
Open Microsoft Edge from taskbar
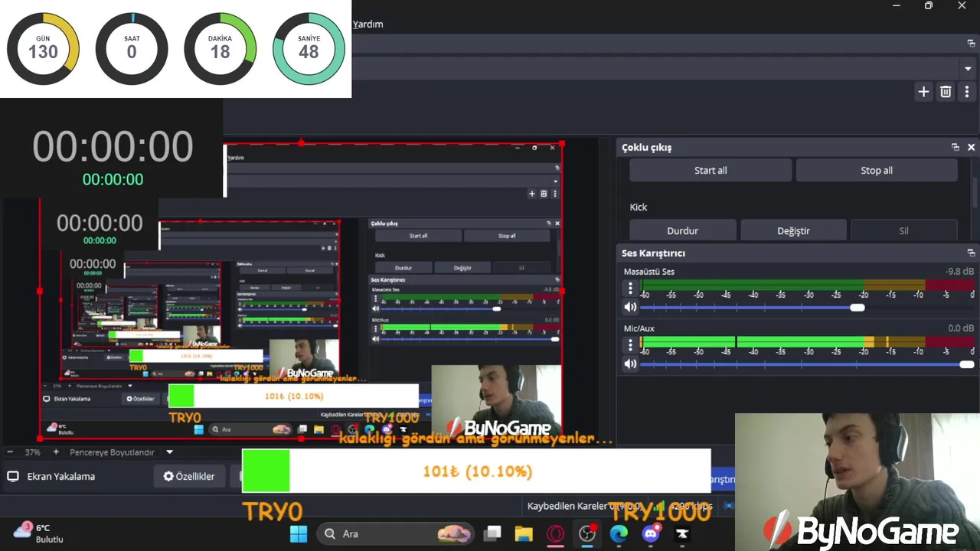[x=619, y=533]
